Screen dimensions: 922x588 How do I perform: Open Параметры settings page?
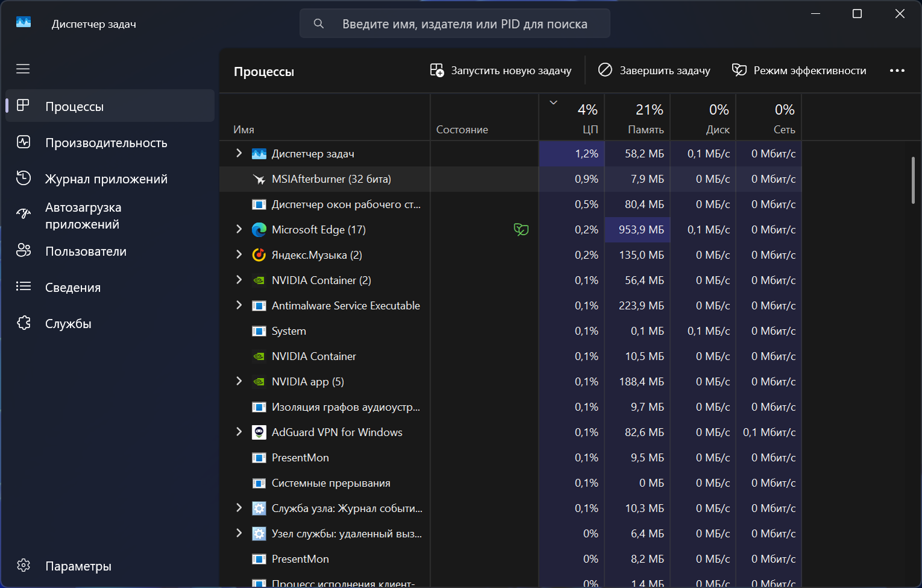pos(110,566)
